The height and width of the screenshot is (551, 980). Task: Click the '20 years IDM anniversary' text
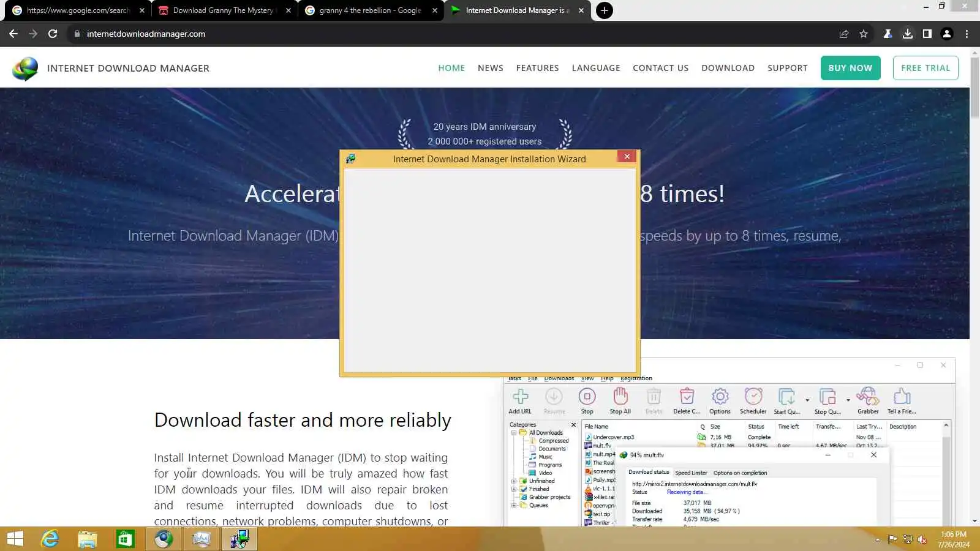coord(484,127)
